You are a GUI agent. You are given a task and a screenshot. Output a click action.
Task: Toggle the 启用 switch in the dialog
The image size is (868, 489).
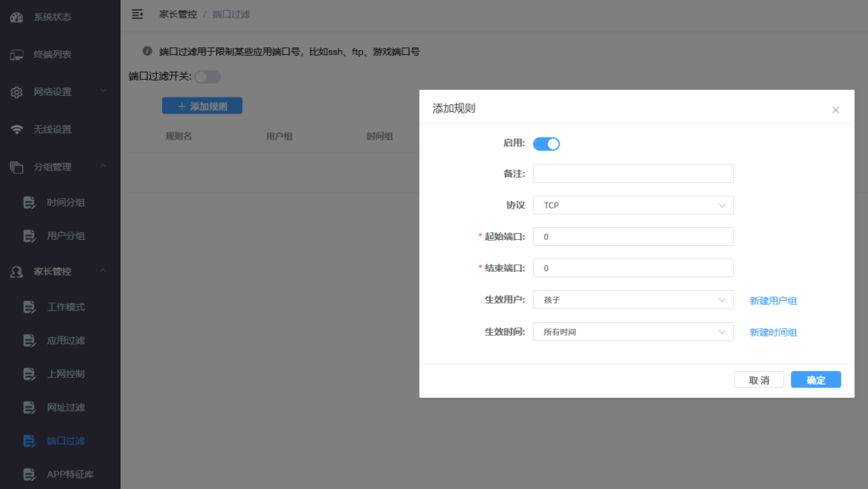tap(546, 144)
